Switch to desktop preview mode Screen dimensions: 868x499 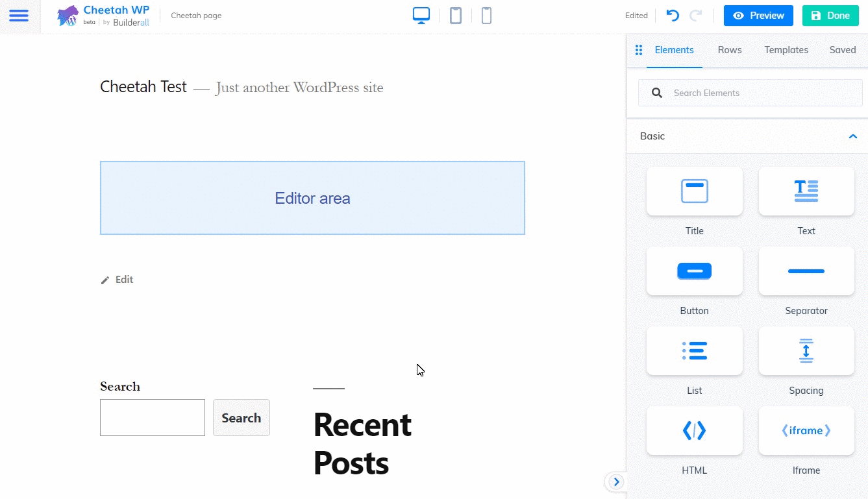point(421,16)
